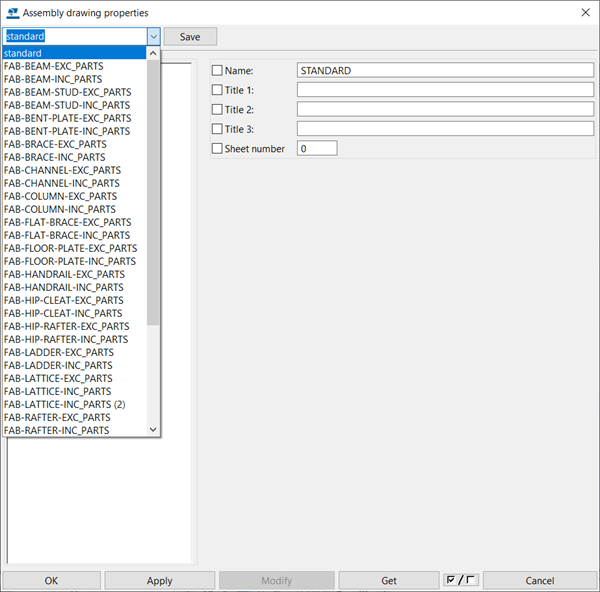
Task: Enable the Name checkbox
Action: pyautogui.click(x=217, y=71)
